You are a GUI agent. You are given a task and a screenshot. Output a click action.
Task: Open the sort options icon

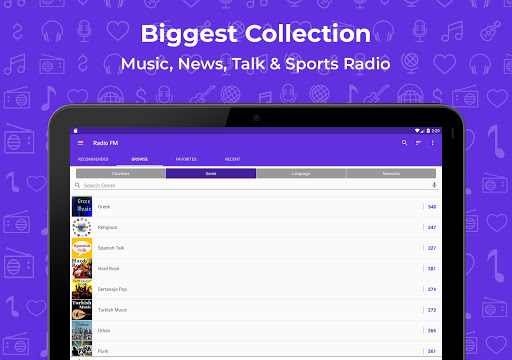click(x=418, y=143)
